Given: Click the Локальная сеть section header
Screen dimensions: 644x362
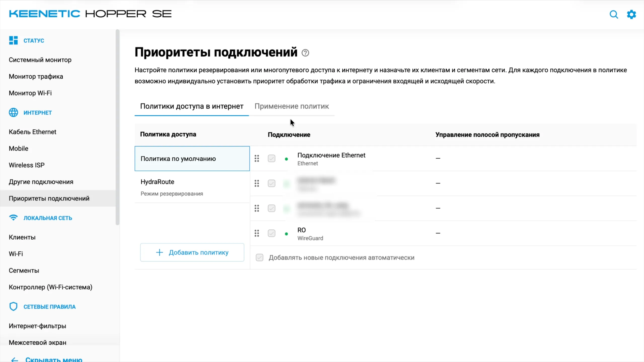Looking at the screenshot, I should click(48, 218).
